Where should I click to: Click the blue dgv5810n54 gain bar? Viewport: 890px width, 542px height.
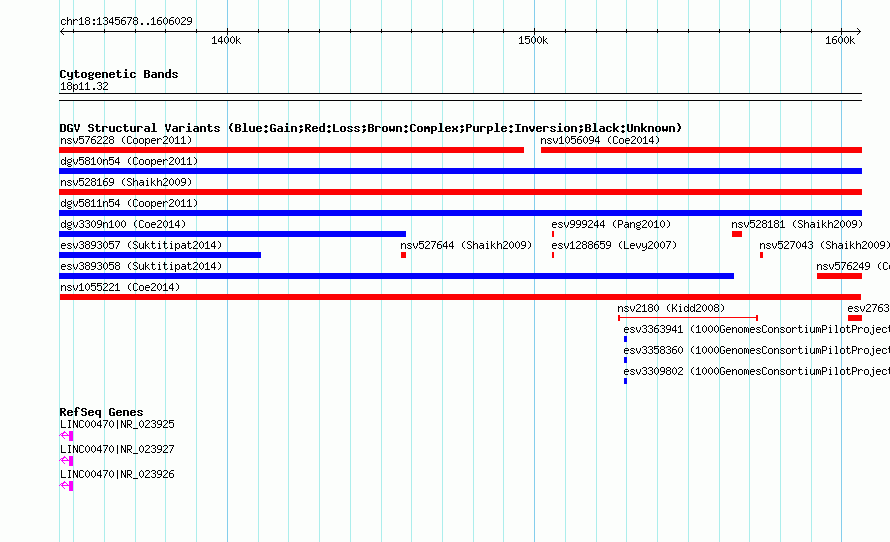coord(461,171)
